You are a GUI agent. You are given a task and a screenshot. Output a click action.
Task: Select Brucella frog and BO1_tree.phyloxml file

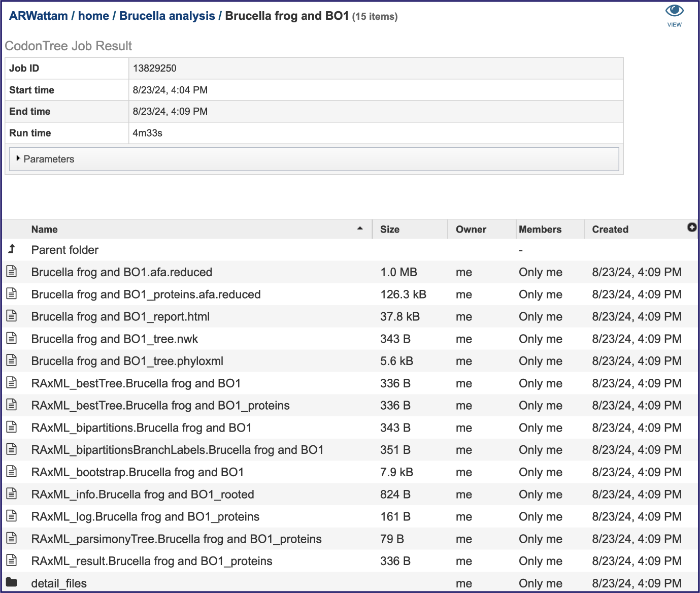[x=350, y=361]
